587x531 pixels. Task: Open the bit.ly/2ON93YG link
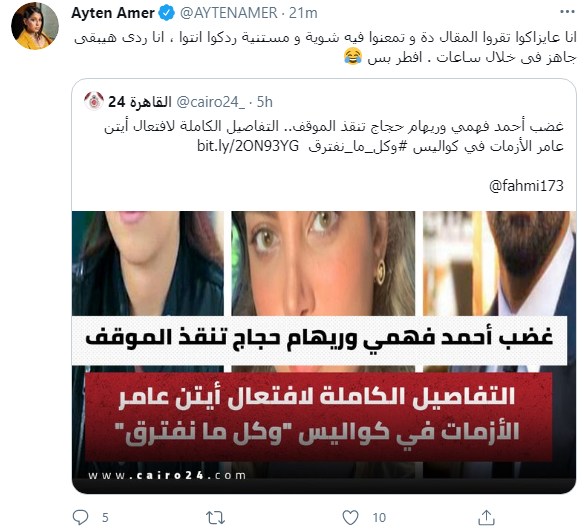pos(248,146)
